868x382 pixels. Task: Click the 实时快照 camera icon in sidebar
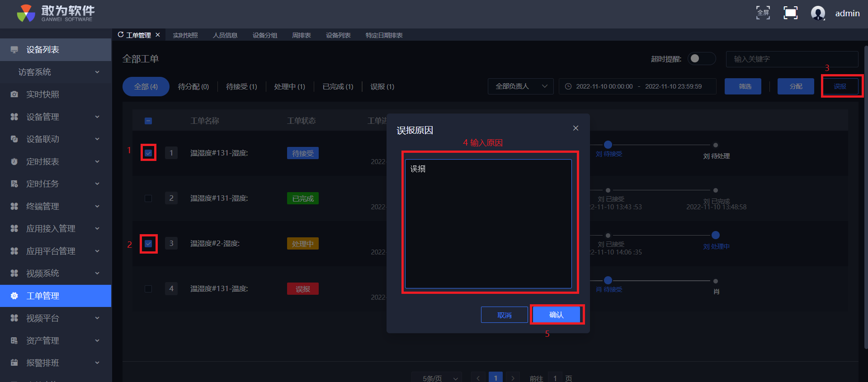point(14,94)
